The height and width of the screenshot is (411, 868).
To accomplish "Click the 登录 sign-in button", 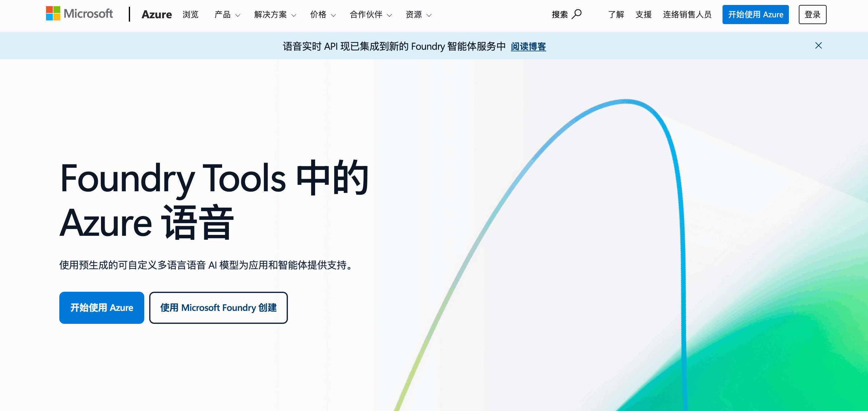I will pos(812,15).
